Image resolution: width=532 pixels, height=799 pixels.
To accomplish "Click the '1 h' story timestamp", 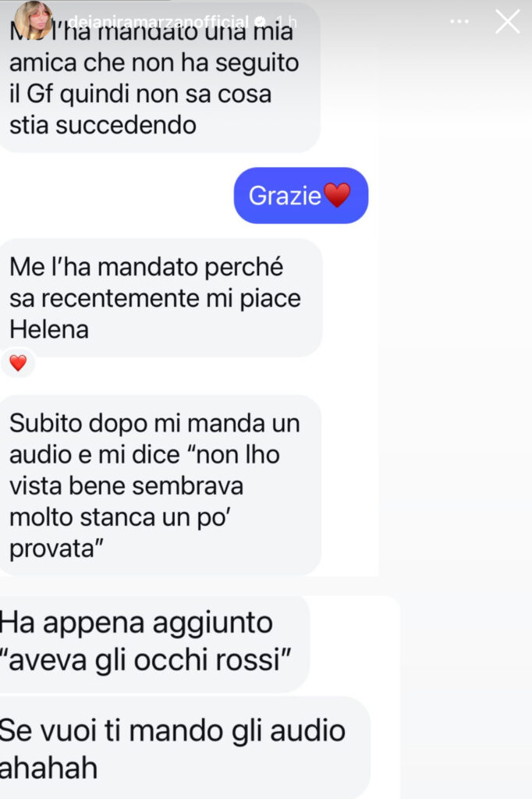I will point(286,22).
